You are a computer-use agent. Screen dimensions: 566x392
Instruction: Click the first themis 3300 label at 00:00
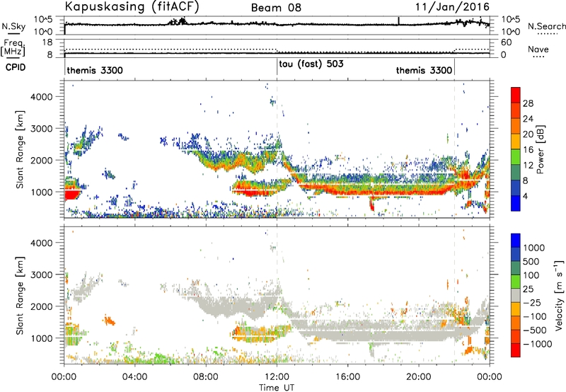coord(95,70)
